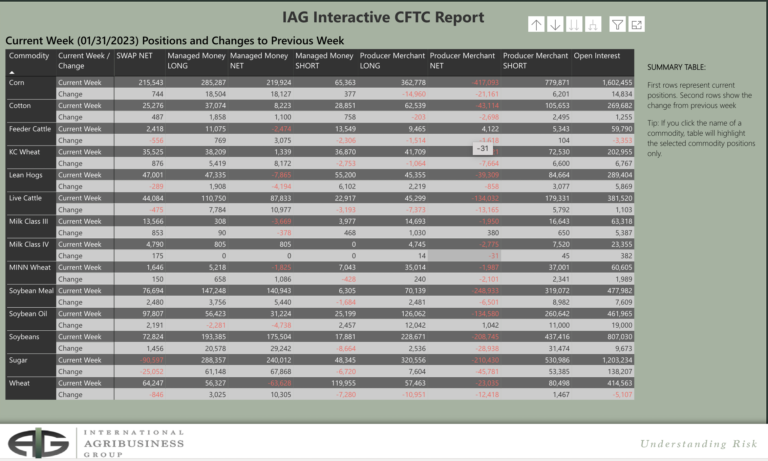Select Feeder Cattle's Open Interest value 59,790
Image resolution: width=768 pixels, height=461 pixels.
(x=622, y=129)
